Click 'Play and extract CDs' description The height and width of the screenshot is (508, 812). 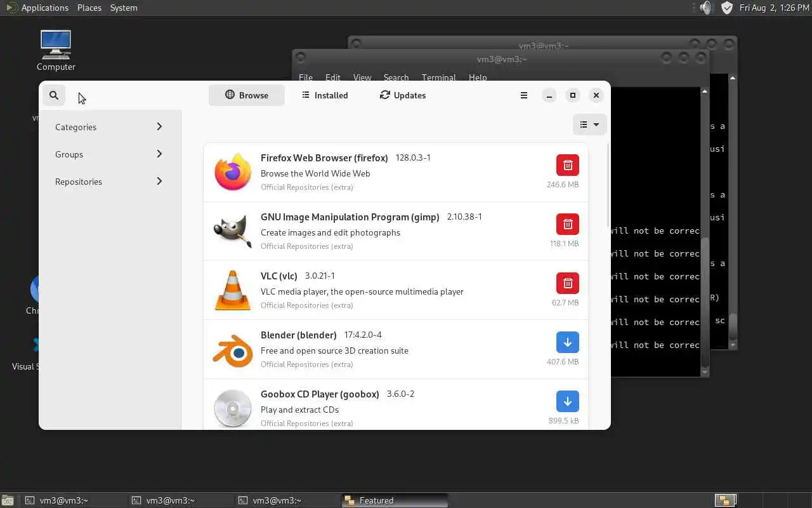click(x=299, y=410)
